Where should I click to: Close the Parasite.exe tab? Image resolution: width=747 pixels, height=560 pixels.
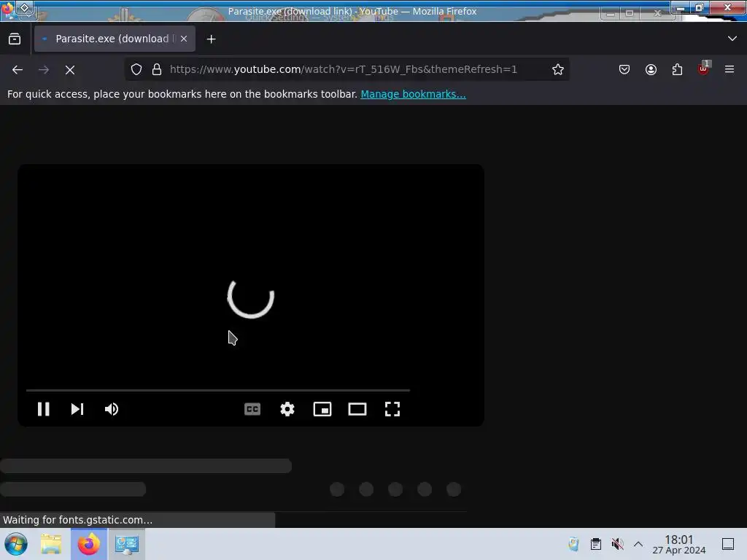pyautogui.click(x=184, y=39)
